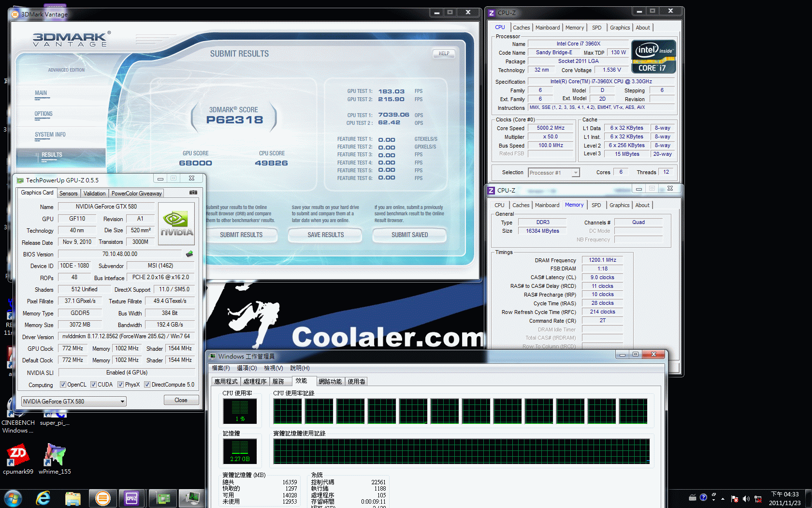The image size is (812, 508).
Task: Click the Task Manager title bar icon
Action: [212, 357]
